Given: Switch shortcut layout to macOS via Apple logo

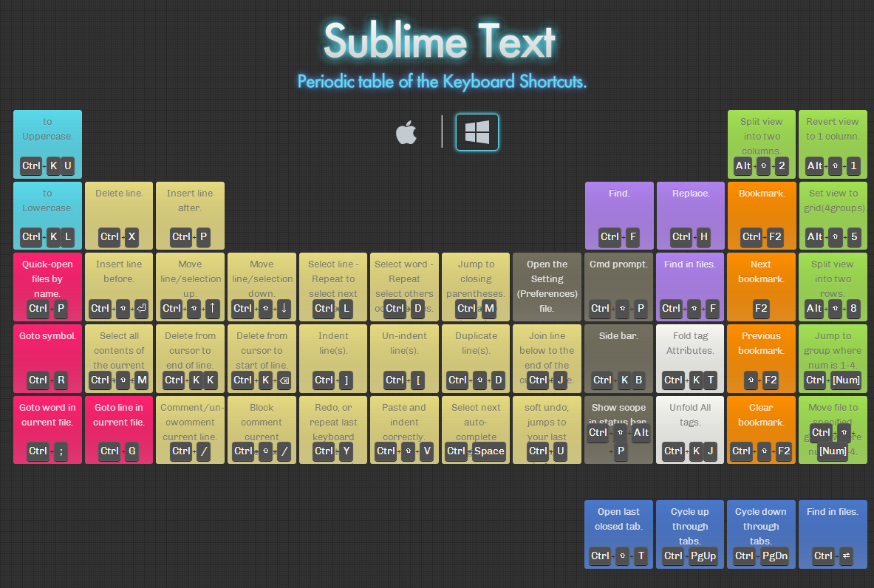Looking at the screenshot, I should click(405, 133).
